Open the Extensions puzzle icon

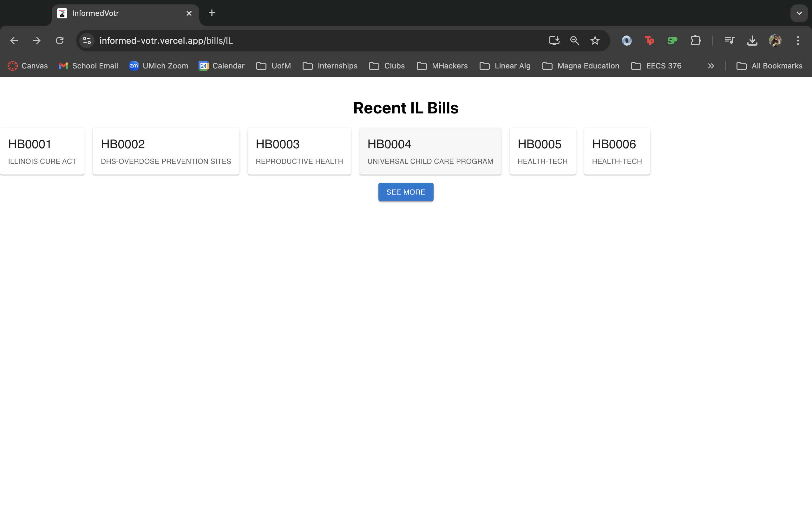click(695, 41)
